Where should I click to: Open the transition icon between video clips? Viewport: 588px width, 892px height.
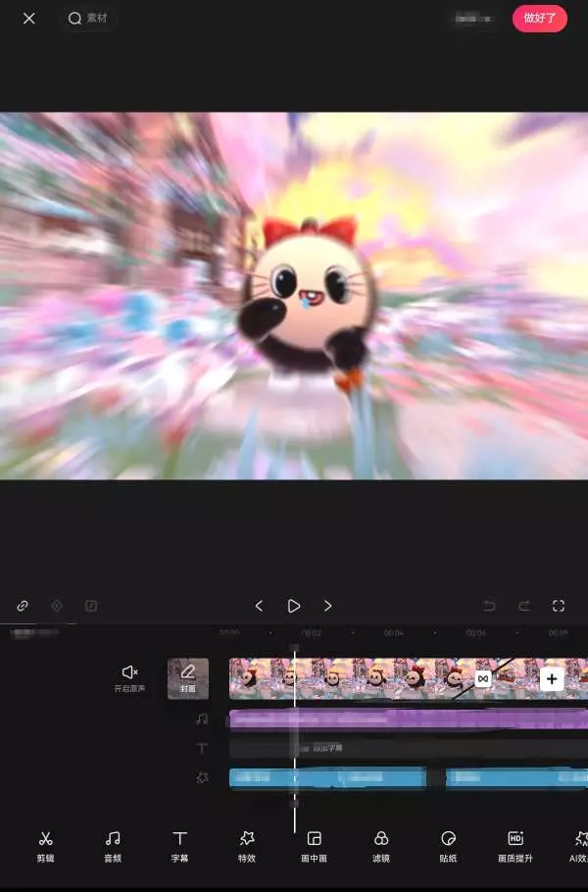click(482, 678)
